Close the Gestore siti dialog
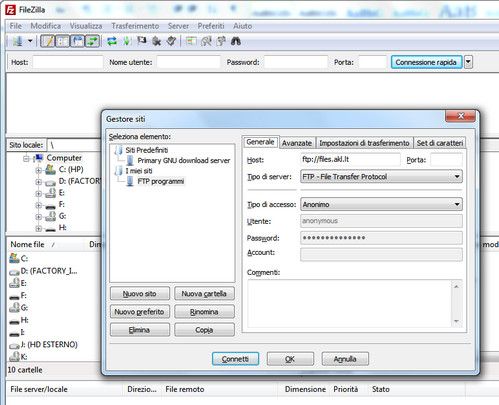The image size is (499, 405). tap(461, 116)
